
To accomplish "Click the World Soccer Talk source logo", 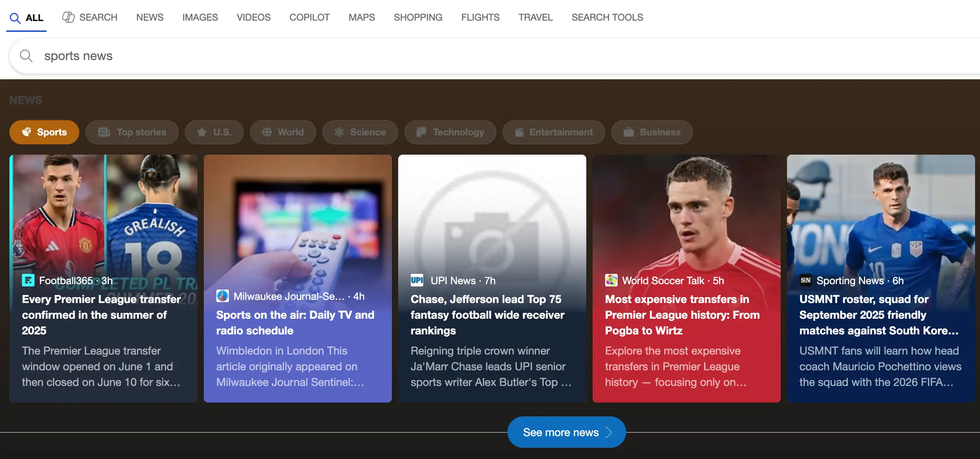I will coord(611,281).
